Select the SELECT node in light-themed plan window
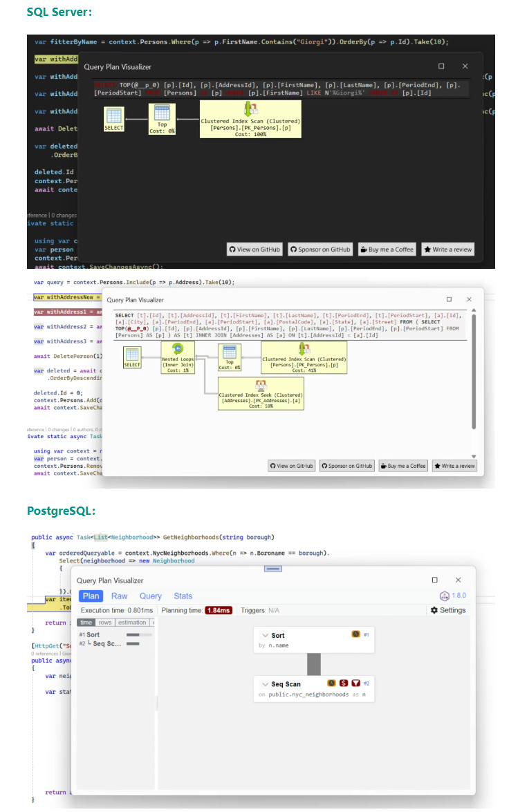Screen dimensions: 509x812 (x=132, y=357)
